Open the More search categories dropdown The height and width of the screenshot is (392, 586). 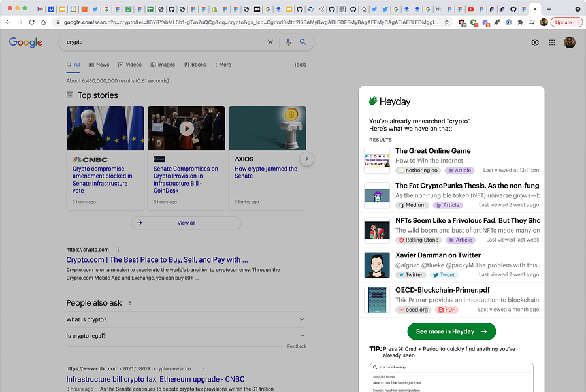(223, 65)
